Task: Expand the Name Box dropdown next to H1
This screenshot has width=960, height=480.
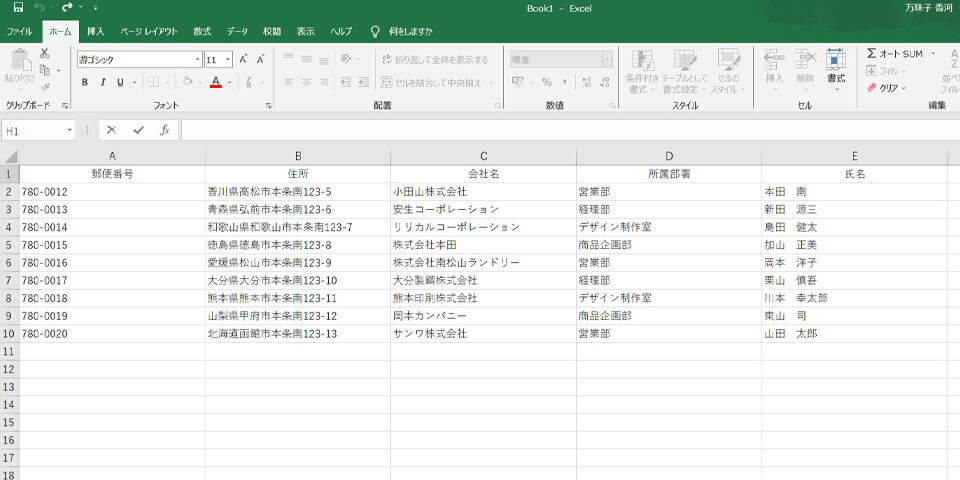Action: tap(70, 130)
